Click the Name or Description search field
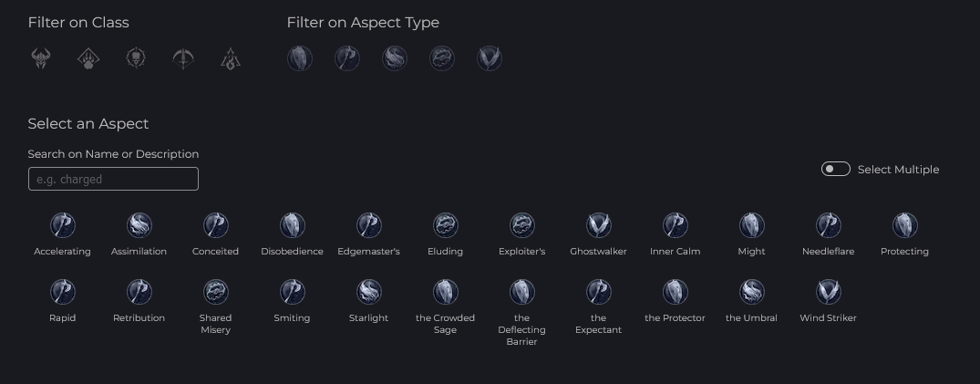The image size is (980, 384). pyautogui.click(x=113, y=179)
